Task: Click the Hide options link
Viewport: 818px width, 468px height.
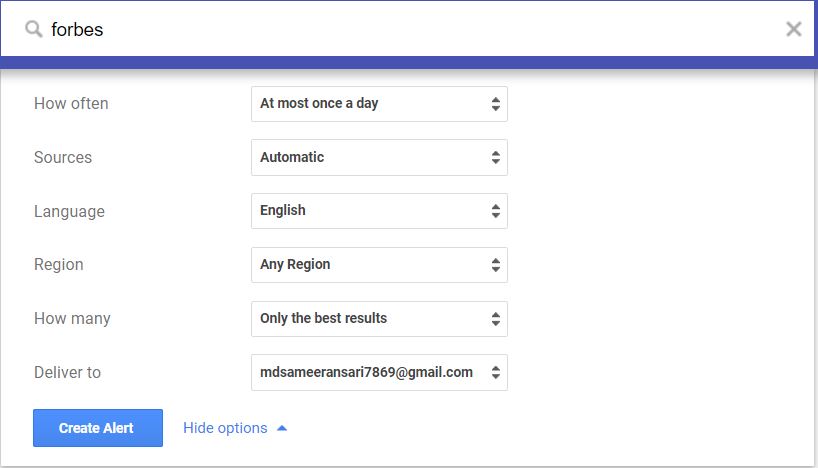Action: pyautogui.click(x=225, y=428)
